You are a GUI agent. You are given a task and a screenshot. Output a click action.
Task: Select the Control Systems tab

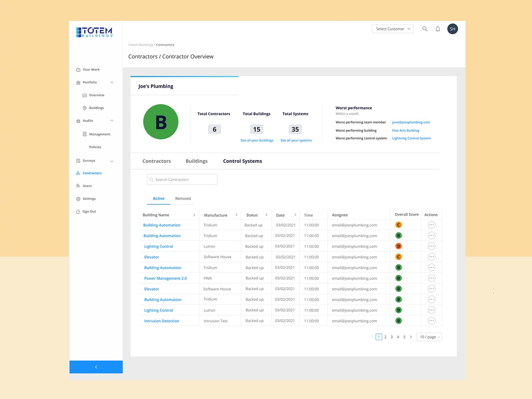[242, 161]
